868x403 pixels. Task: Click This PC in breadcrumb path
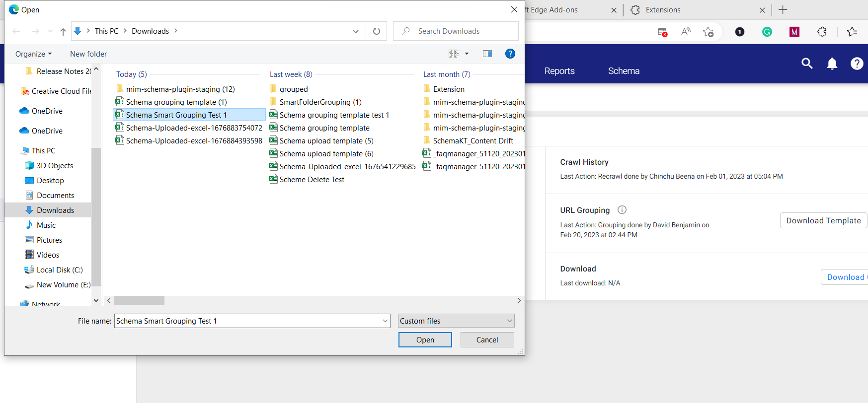(x=106, y=31)
